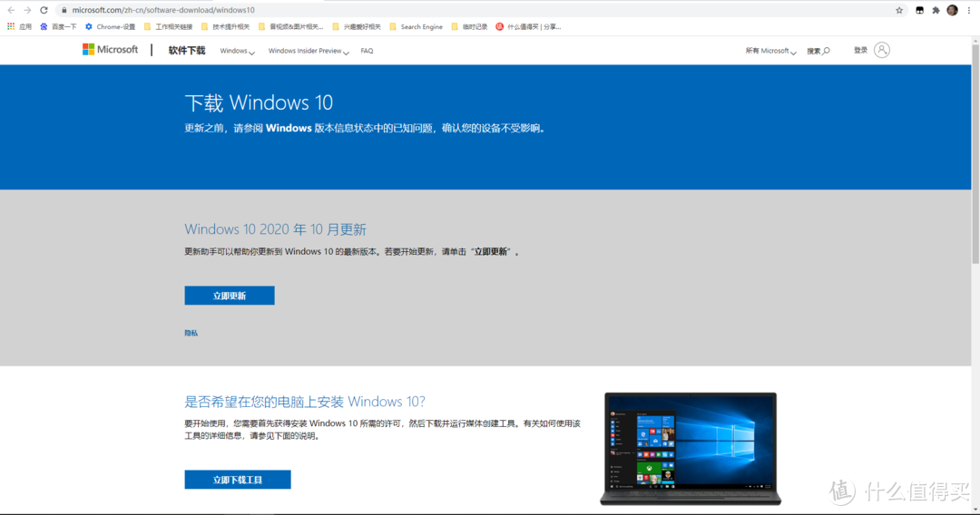
Task: Open the 什么值得买 bookmark
Action: (x=528, y=27)
